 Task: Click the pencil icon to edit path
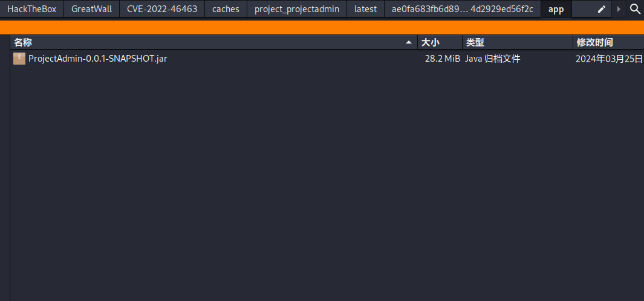pyautogui.click(x=601, y=9)
